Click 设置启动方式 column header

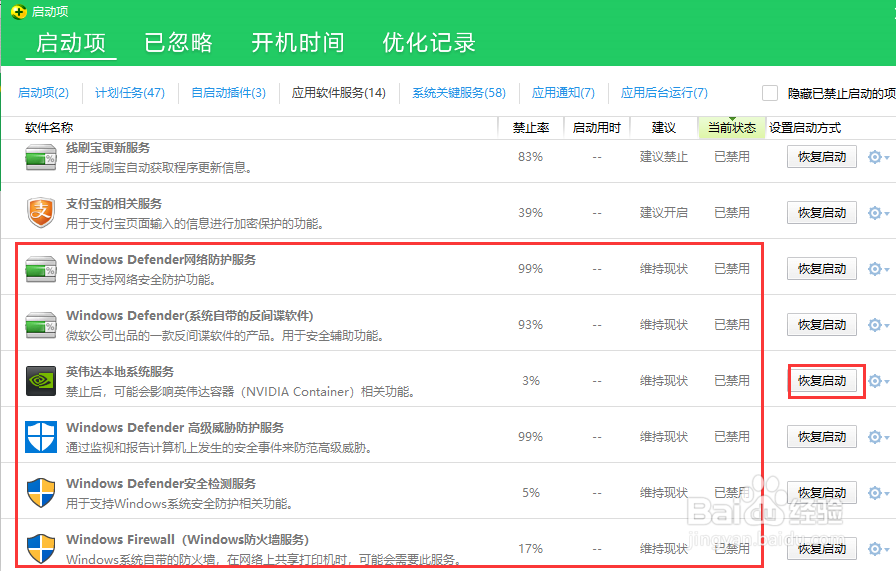click(x=805, y=127)
